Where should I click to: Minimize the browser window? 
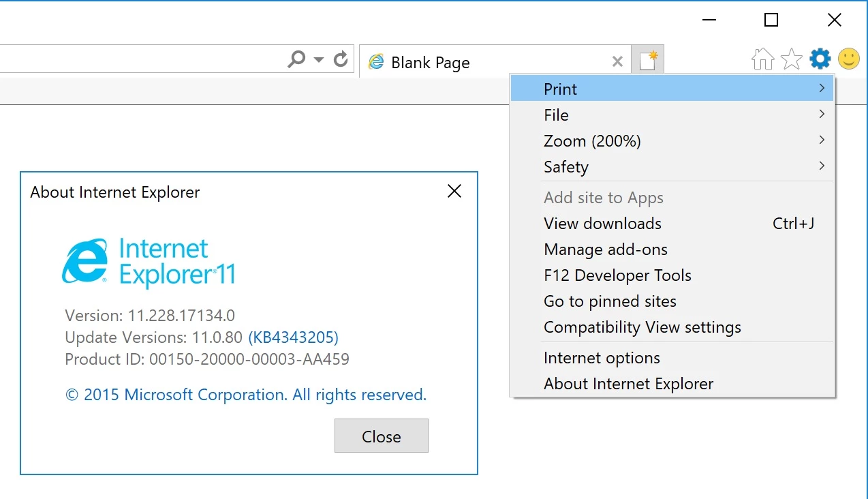(x=709, y=20)
